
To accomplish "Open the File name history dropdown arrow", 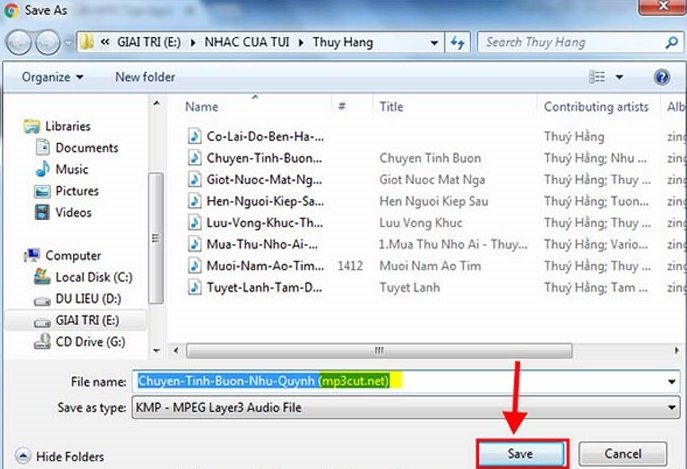I will (x=670, y=381).
